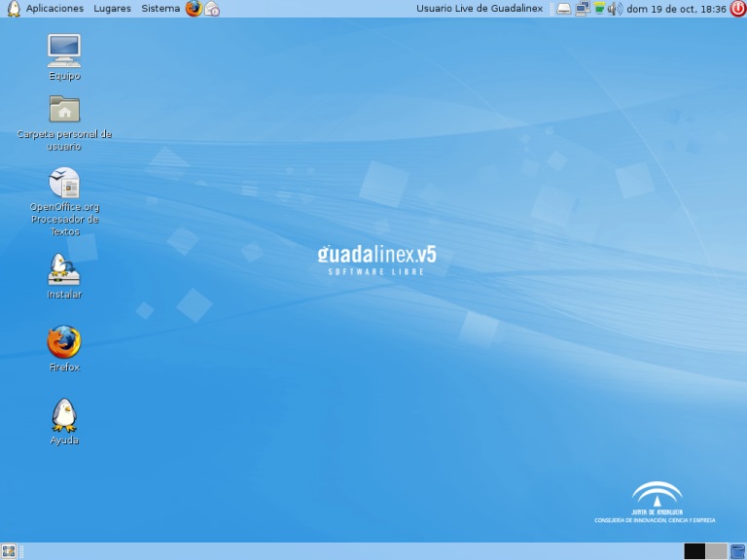The image size is (747, 560).
Task: Toggle the show desktop button in bottom panel
Action: point(9,551)
